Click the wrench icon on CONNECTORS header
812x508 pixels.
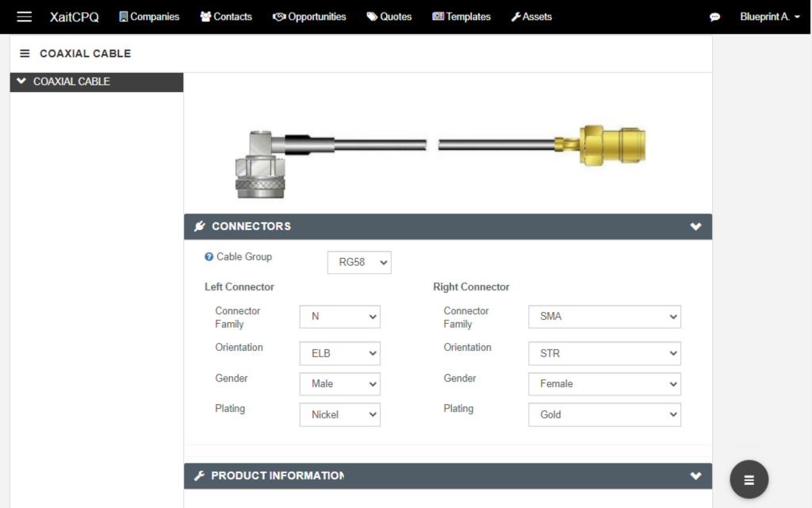pos(198,225)
